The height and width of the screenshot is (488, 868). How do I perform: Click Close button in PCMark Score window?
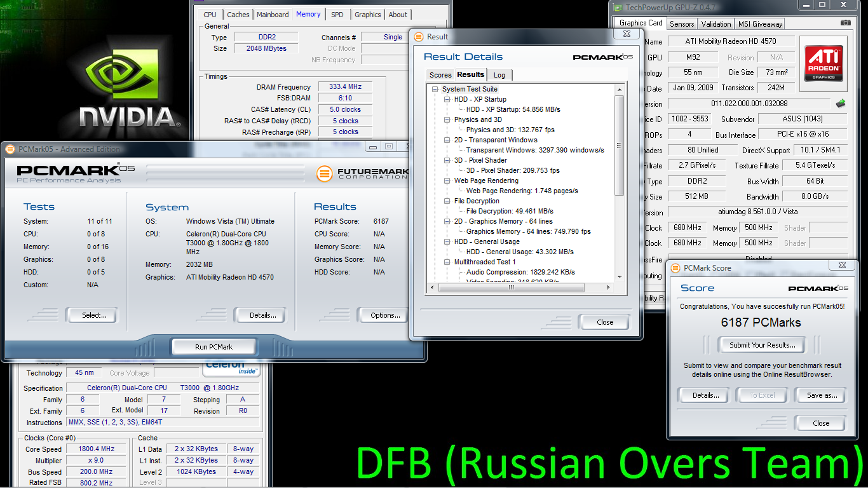(821, 423)
